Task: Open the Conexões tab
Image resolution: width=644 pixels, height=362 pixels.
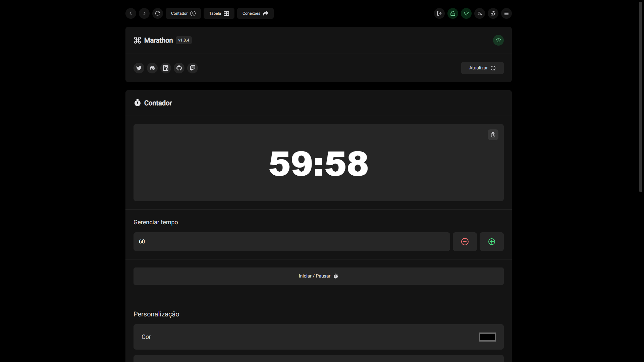Action: [255, 13]
